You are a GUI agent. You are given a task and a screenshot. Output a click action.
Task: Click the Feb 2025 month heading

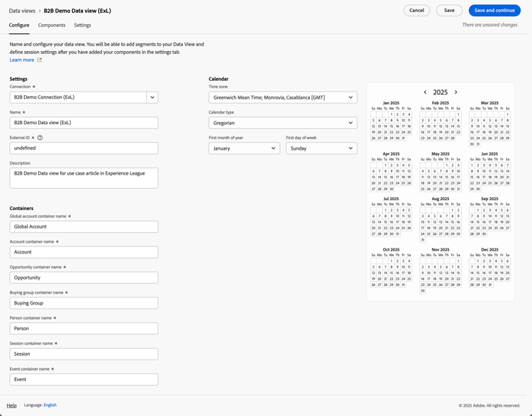coord(440,103)
